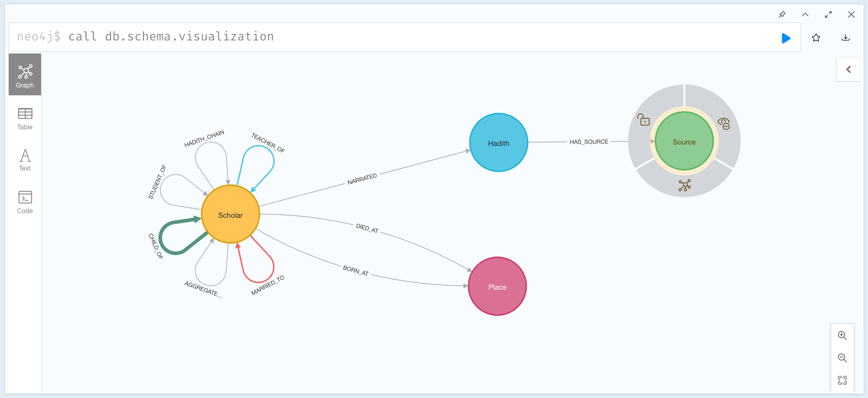The height and width of the screenshot is (398, 868).
Task: Switch to Table view
Action: 25,118
